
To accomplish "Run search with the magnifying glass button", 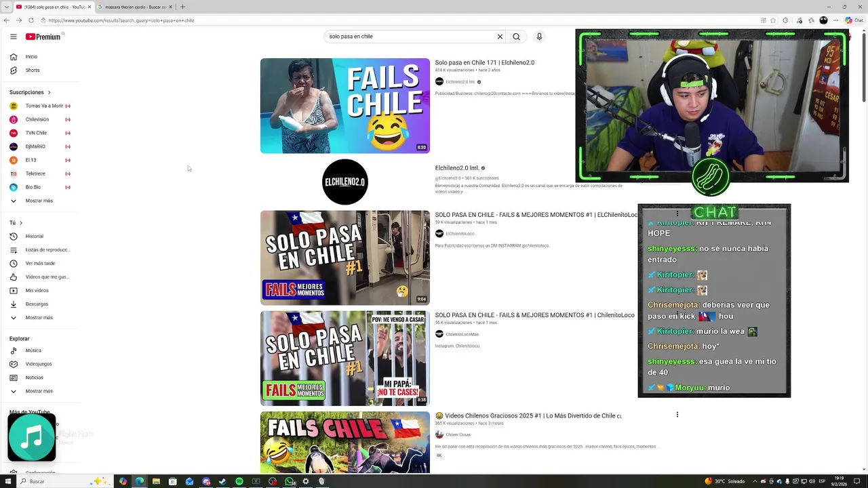I will [516, 37].
